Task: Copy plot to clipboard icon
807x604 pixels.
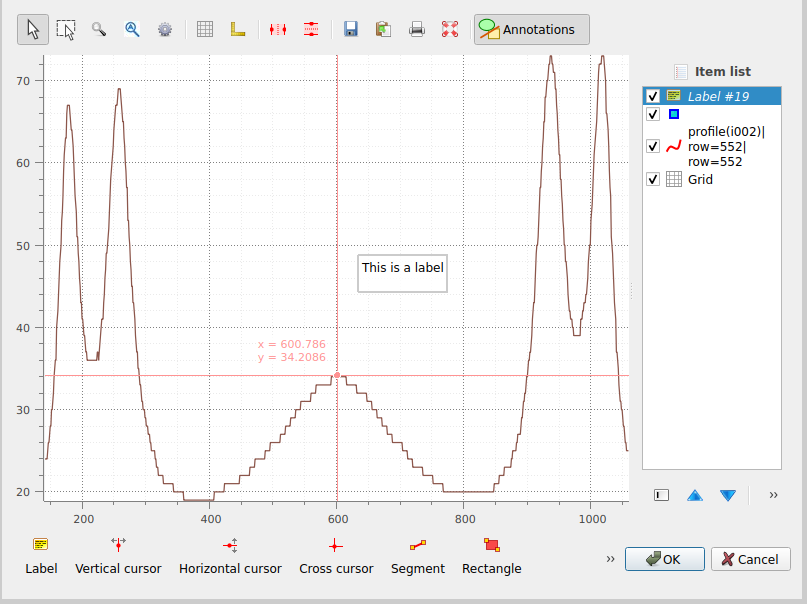Action: coord(384,29)
